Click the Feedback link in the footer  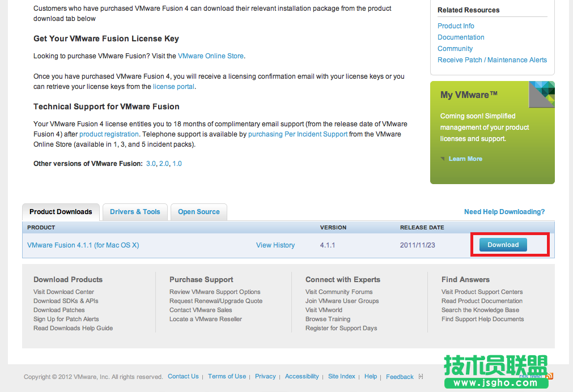pos(400,376)
